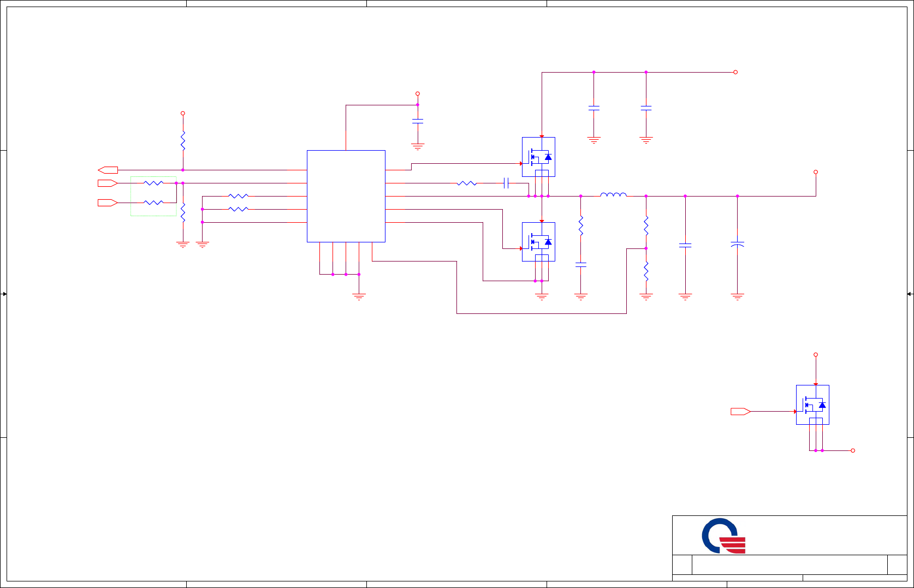
Task: Click the port driving the standalone MOSFET gate
Action: 741,411
